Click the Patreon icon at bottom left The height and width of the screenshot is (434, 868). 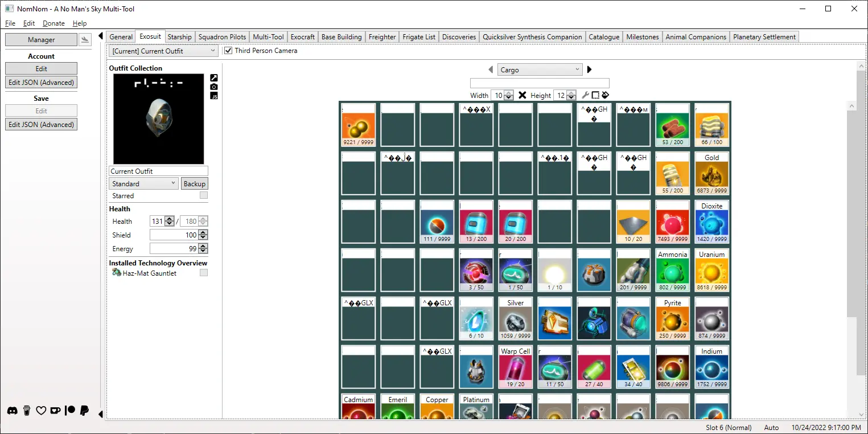[70, 411]
